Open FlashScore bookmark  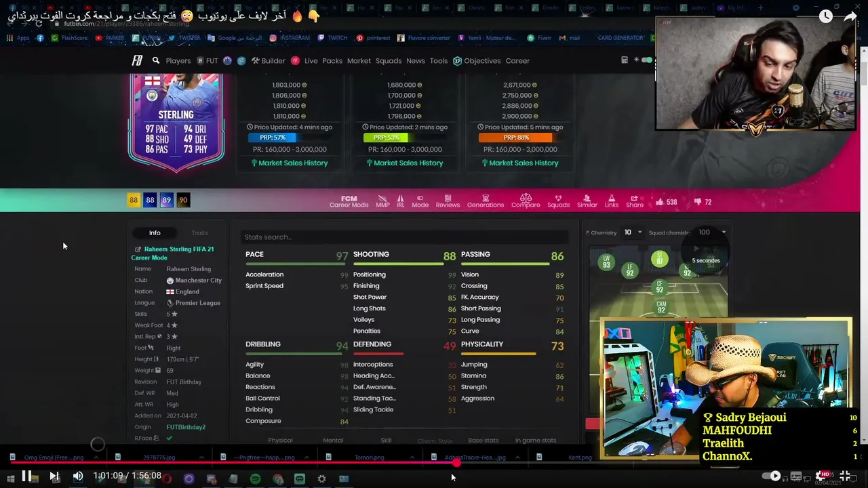point(70,38)
